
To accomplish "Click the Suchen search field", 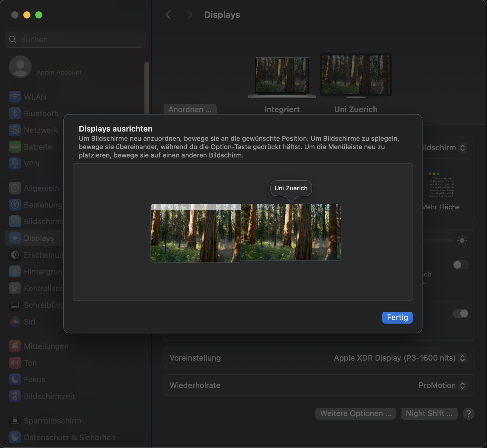I will (75, 39).
